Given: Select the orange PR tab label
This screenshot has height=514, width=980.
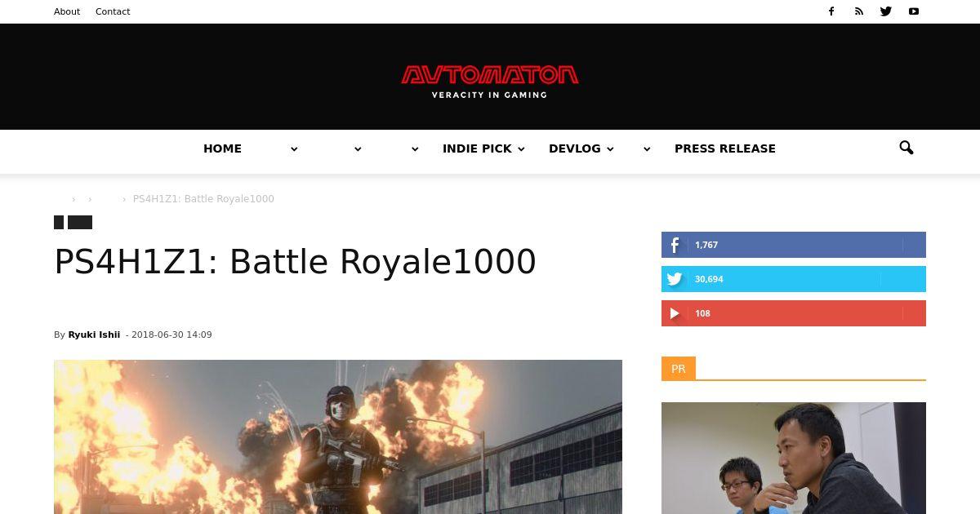Looking at the screenshot, I should coord(678,369).
